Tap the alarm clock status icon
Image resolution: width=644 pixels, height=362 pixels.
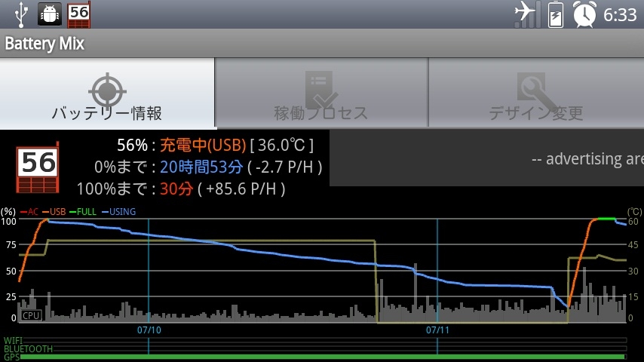tap(584, 14)
